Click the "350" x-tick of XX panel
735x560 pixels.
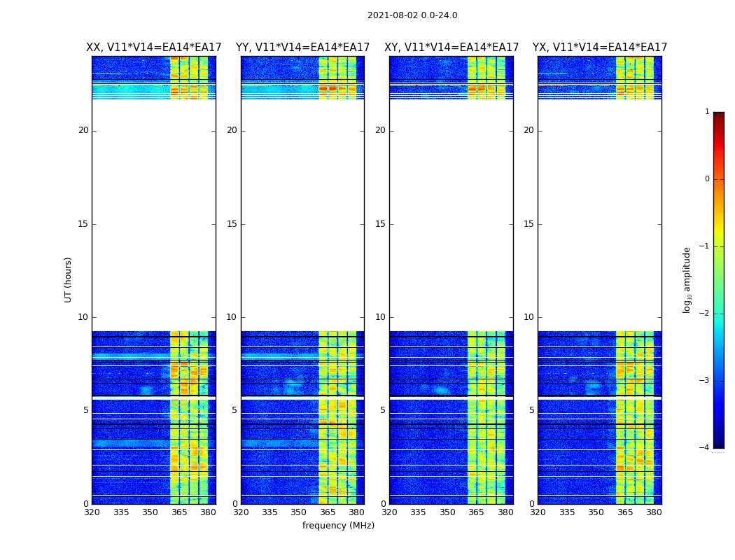pos(150,512)
